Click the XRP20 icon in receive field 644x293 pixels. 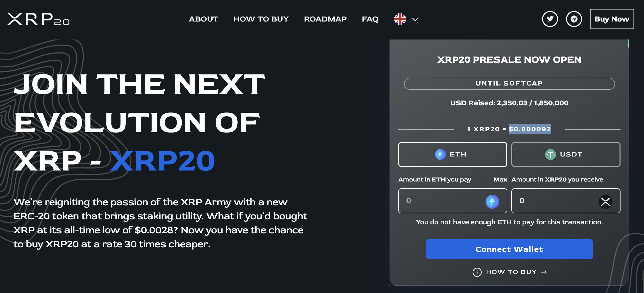click(605, 201)
